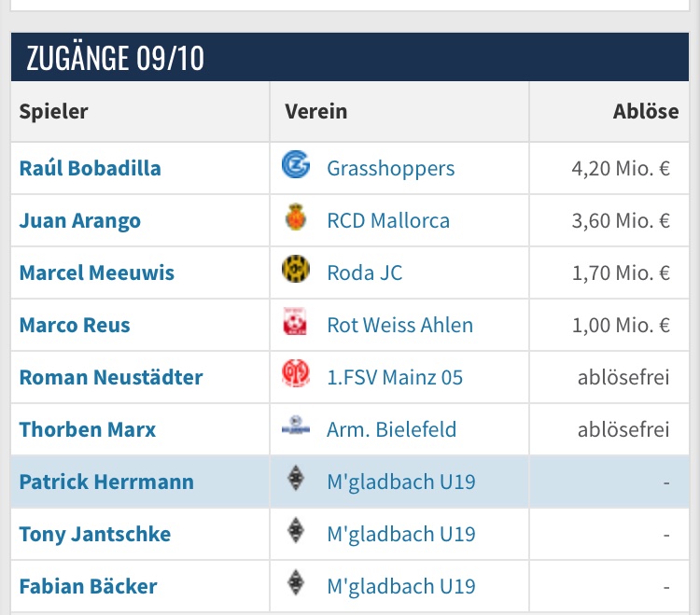Click the Spieler column header

pos(53,111)
